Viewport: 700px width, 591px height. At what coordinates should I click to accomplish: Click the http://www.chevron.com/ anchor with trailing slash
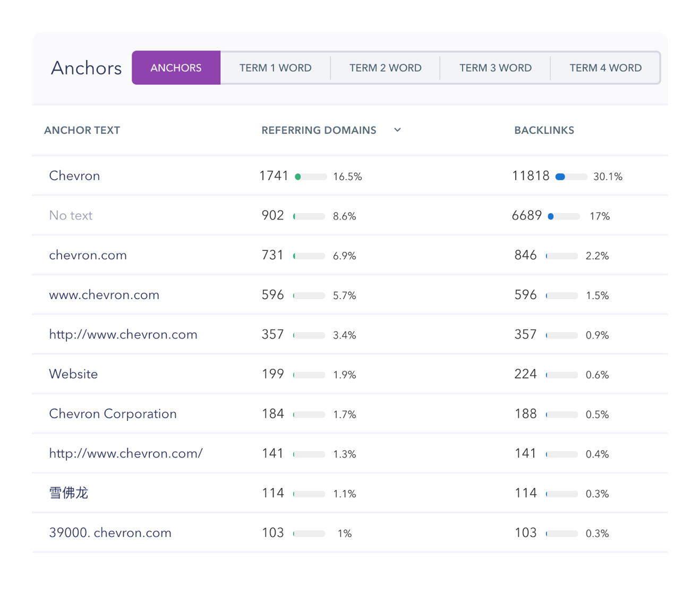(126, 453)
